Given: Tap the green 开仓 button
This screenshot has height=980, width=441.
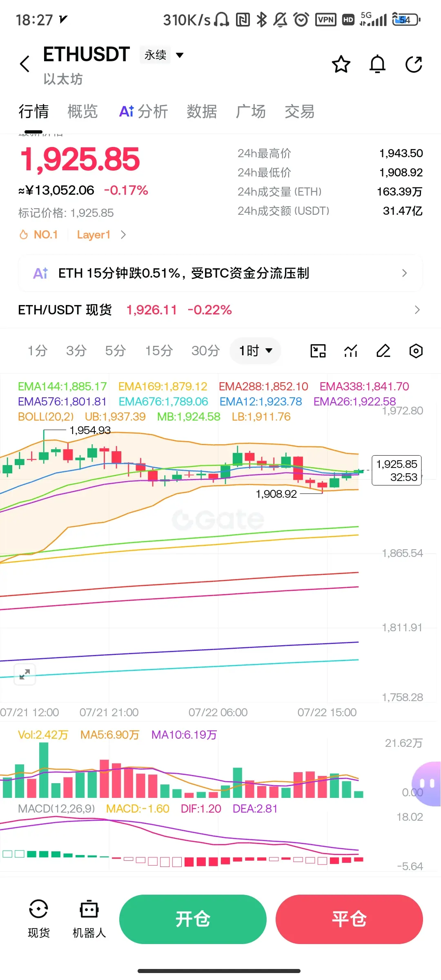Looking at the screenshot, I should coord(193,919).
